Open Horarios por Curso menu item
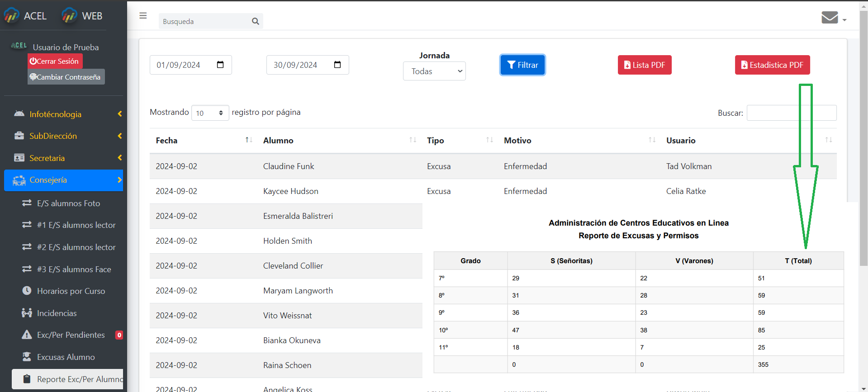The image size is (868, 392). (x=68, y=291)
